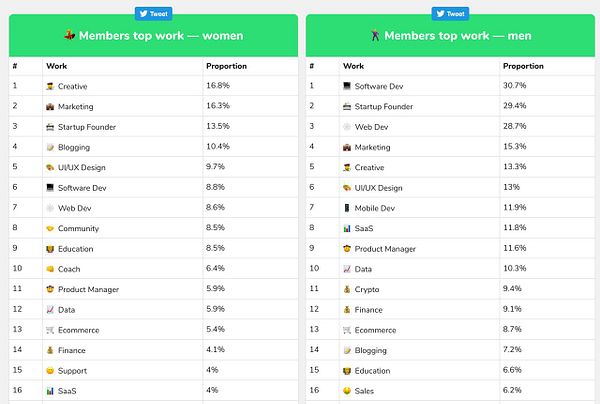This screenshot has width=600, height=404.
Task: Click the palette icon beside UI/UX Design in women table
Action: 50,167
